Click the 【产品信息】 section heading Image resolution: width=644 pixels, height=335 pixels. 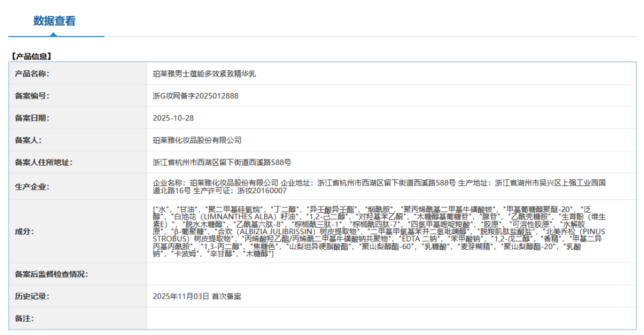point(31,57)
